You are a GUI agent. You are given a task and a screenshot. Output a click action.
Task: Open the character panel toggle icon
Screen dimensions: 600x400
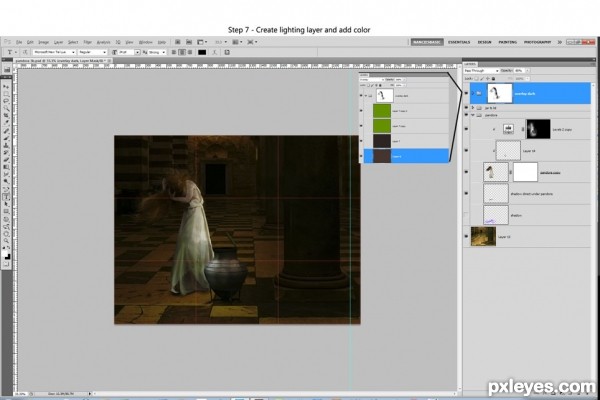pos(227,52)
